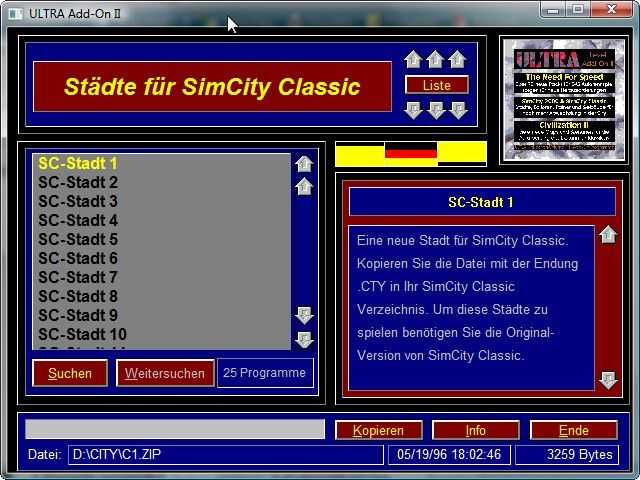Maximize the ULTRA Add-On window
This screenshot has width=640, height=480.
(578, 10)
